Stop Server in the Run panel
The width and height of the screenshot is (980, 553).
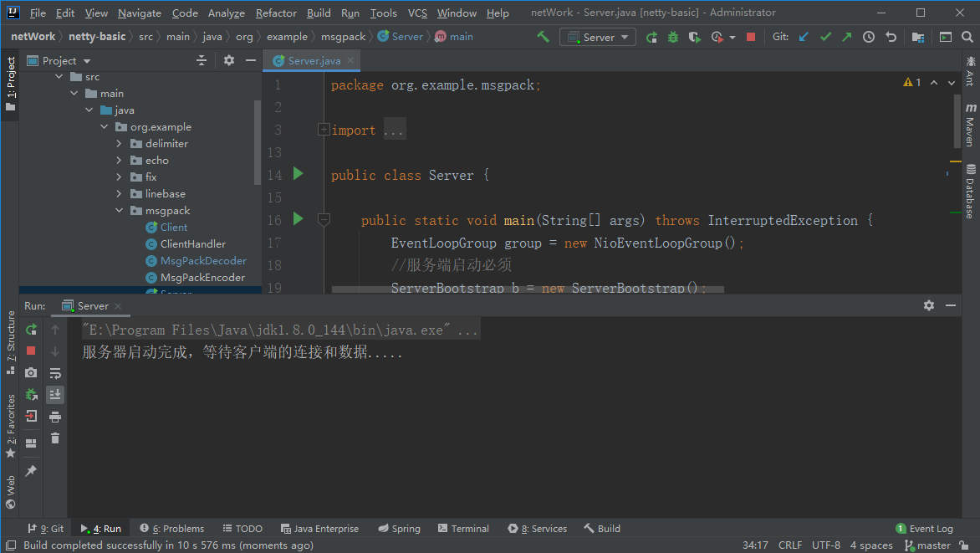[x=31, y=351]
